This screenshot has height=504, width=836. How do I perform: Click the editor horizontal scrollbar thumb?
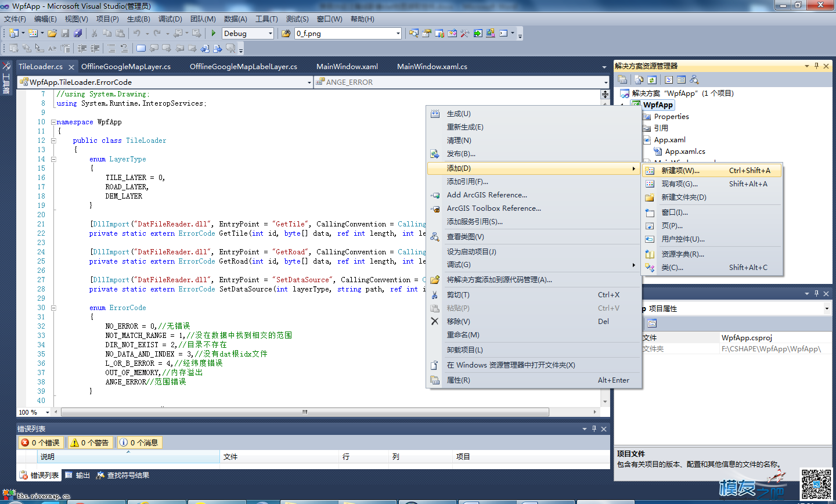(305, 412)
